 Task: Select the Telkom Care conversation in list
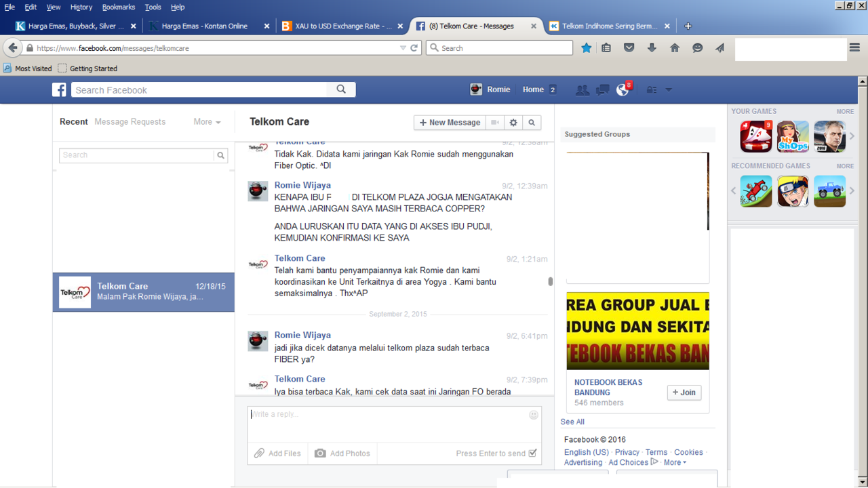(x=144, y=292)
